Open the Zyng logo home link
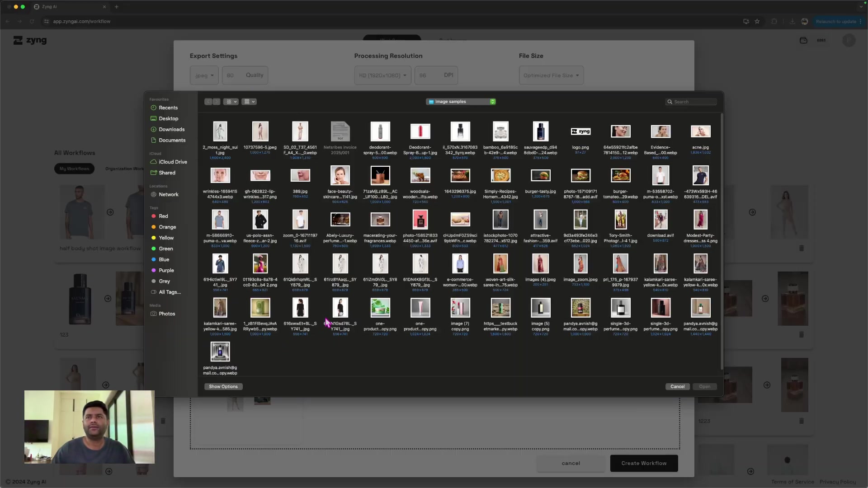This screenshot has width=868, height=488. point(30,41)
